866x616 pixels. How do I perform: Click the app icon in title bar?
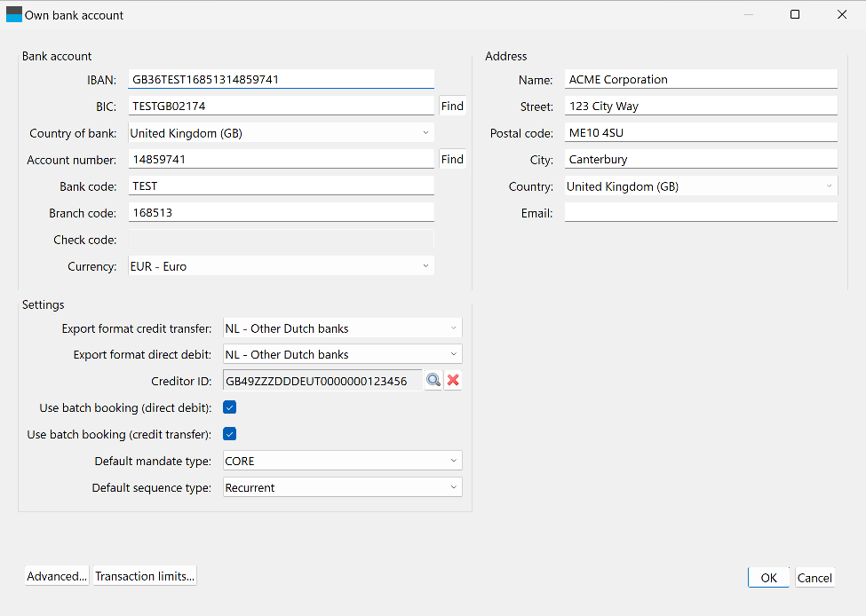click(x=14, y=14)
